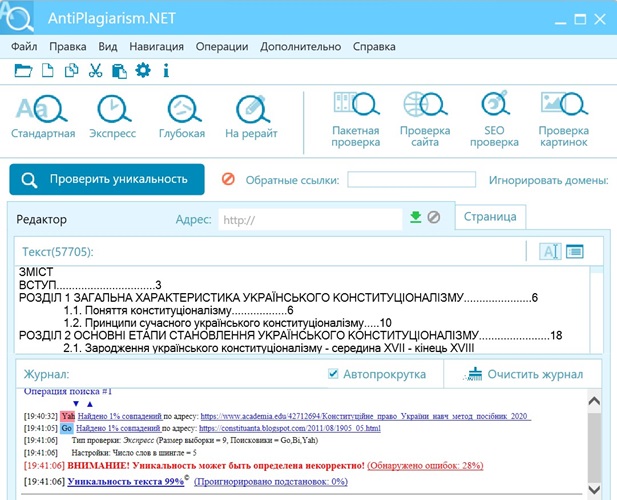The width and height of the screenshot is (617, 500).
Task: Click the Игнорировать домены label
Action: [549, 180]
